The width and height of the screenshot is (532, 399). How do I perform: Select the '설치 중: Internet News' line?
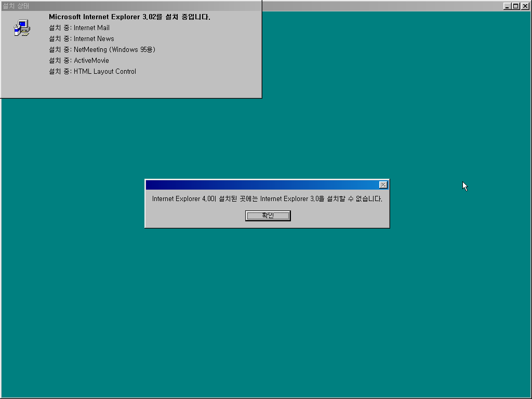pos(82,38)
